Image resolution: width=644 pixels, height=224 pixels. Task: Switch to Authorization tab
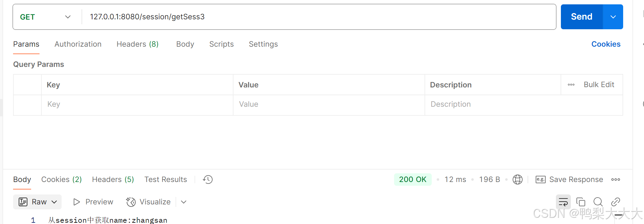tap(78, 44)
